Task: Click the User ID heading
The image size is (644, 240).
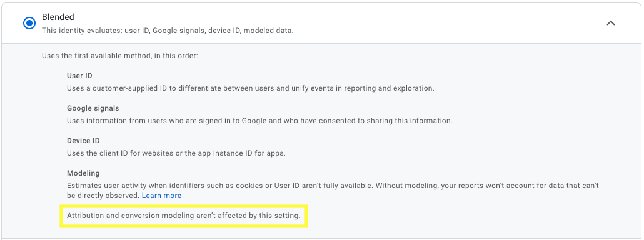Action: point(79,76)
